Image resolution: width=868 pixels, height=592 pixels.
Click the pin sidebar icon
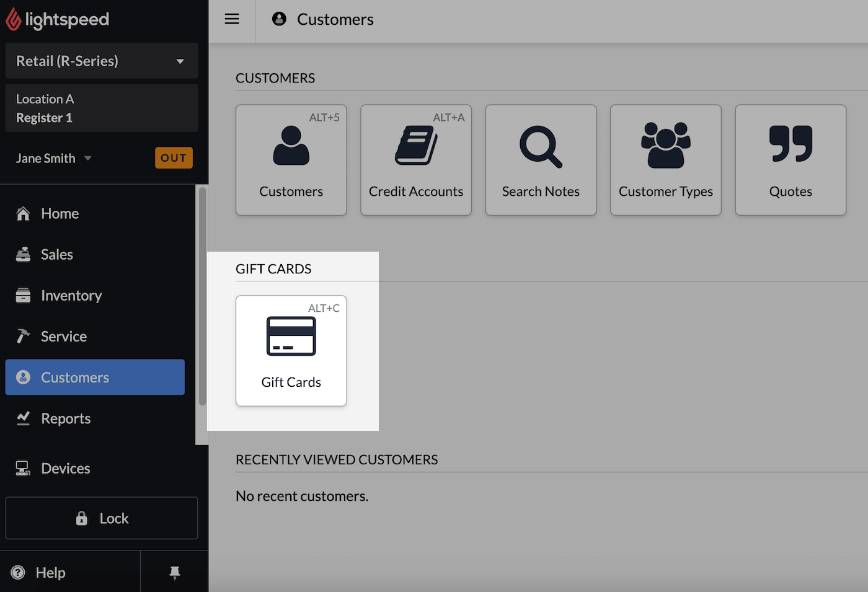(x=175, y=572)
